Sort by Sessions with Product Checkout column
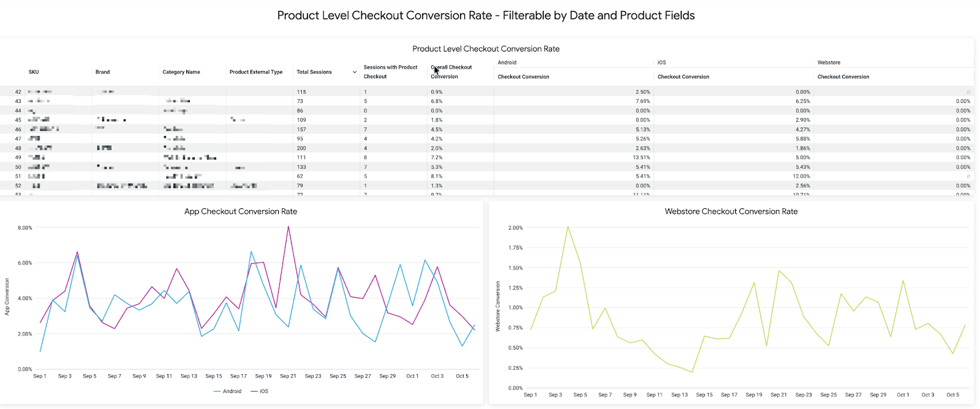The image size is (980, 409). coord(390,72)
